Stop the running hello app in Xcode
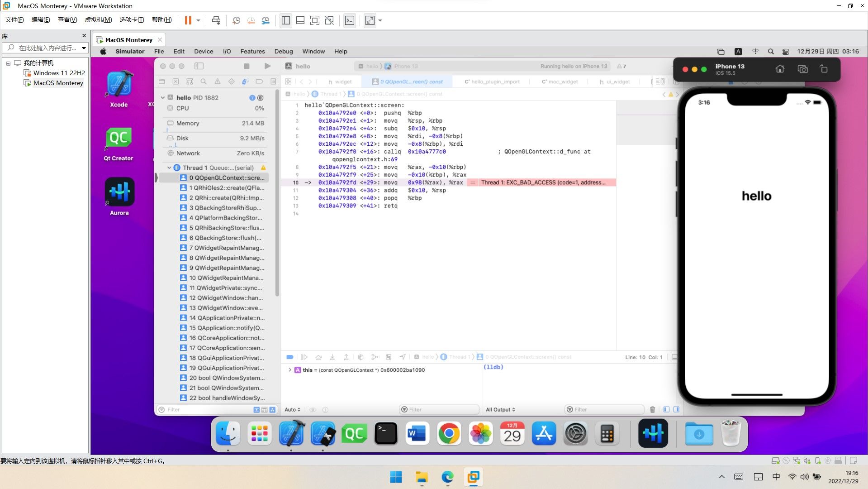This screenshot has height=489, width=868. [x=247, y=66]
